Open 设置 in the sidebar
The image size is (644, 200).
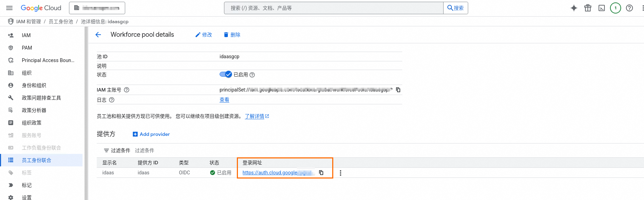pos(42,197)
